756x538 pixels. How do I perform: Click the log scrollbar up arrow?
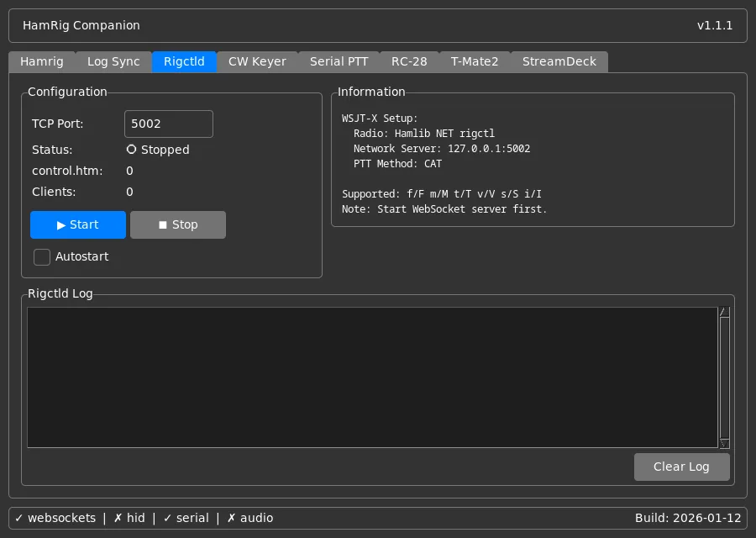[x=724, y=312]
